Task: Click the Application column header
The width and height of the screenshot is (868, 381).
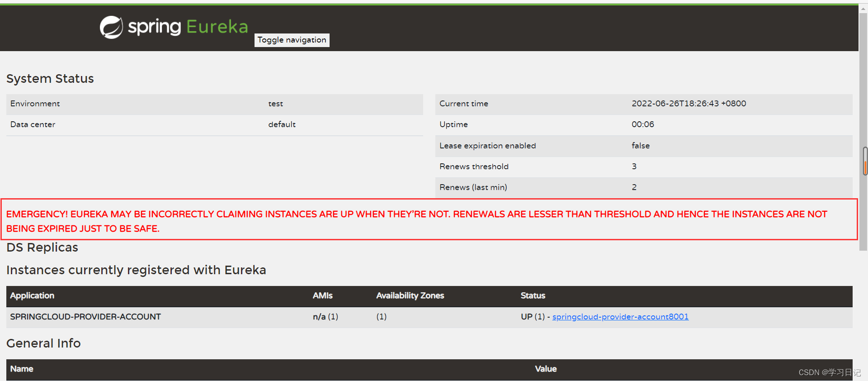Action: coord(32,295)
